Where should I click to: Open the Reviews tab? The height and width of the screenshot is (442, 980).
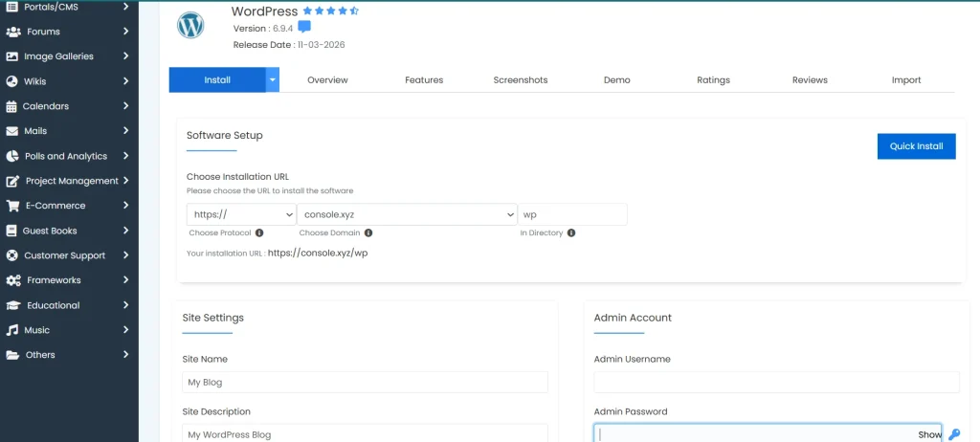[810, 80]
